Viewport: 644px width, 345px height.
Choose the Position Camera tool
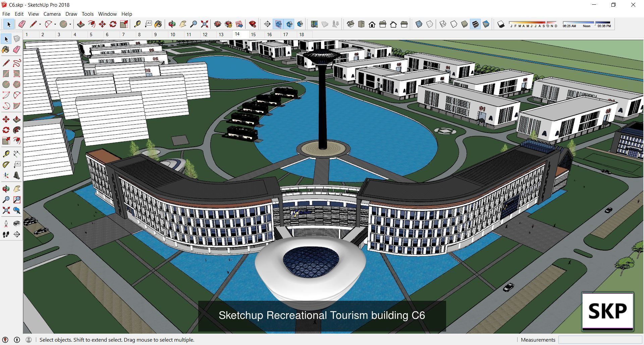tap(6, 223)
